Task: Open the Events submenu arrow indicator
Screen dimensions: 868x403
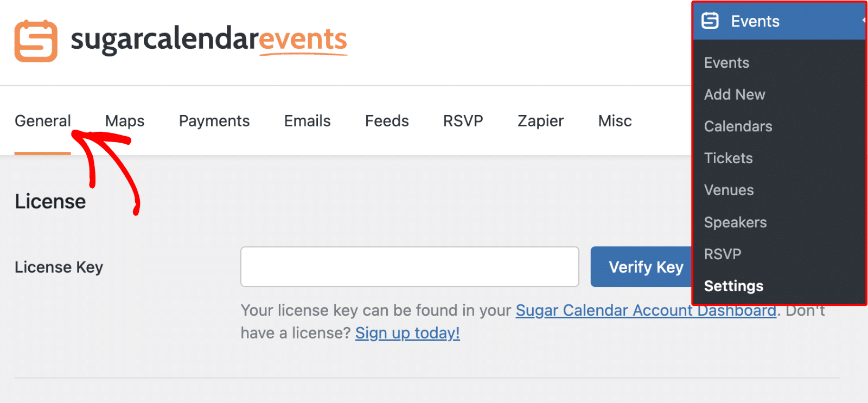Action: (x=863, y=21)
